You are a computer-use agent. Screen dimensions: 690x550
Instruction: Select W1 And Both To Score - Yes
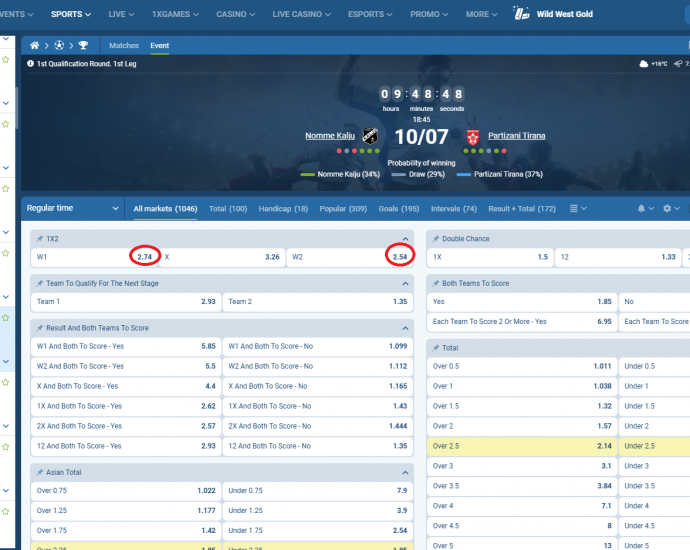coord(126,346)
